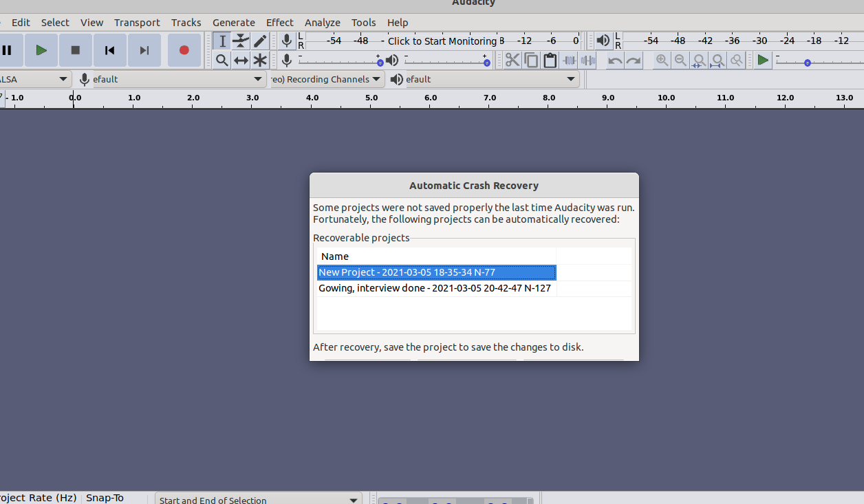Open the View menu
This screenshot has height=504, width=864.
tap(91, 23)
